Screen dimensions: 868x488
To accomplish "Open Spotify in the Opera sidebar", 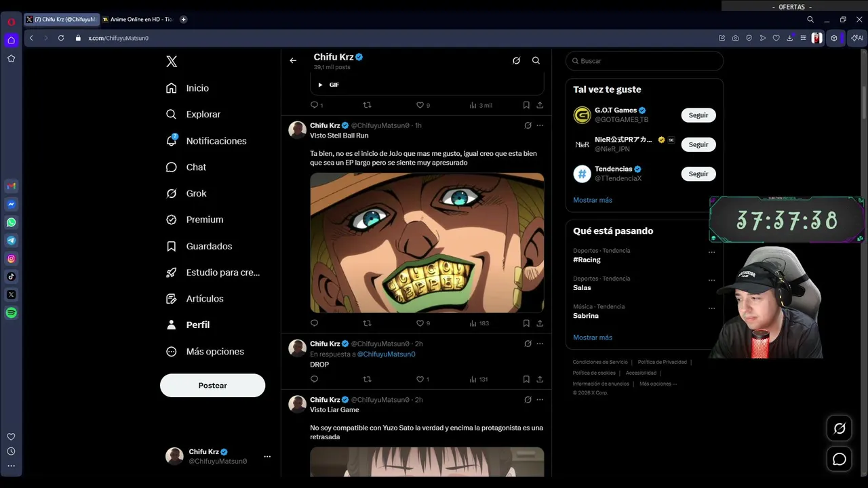I will click(x=12, y=313).
